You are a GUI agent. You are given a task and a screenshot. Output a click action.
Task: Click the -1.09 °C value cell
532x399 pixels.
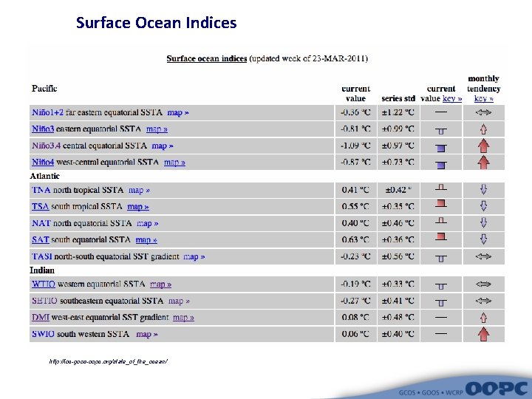click(356, 146)
